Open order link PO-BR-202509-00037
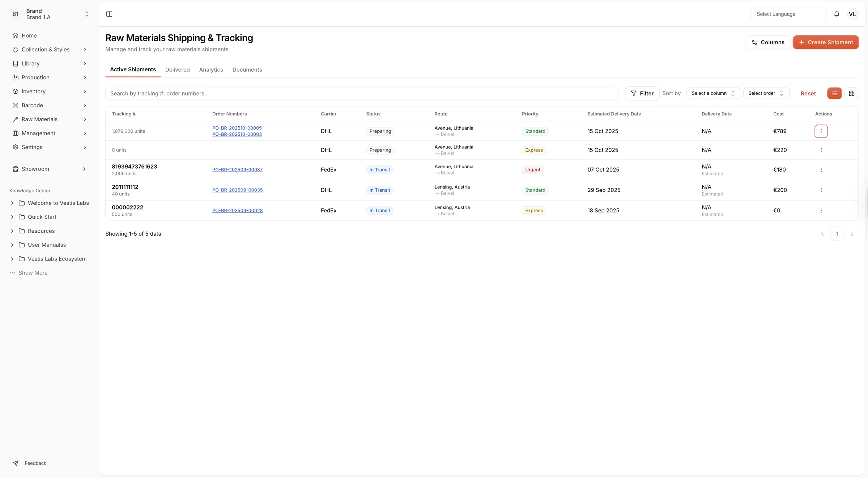The width and height of the screenshot is (868, 478). [237, 170]
